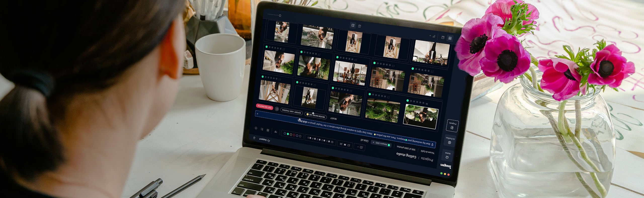644x198 pixels.
Task: Expand the face filter dropdown chevron
Action: click(x=358, y=147)
